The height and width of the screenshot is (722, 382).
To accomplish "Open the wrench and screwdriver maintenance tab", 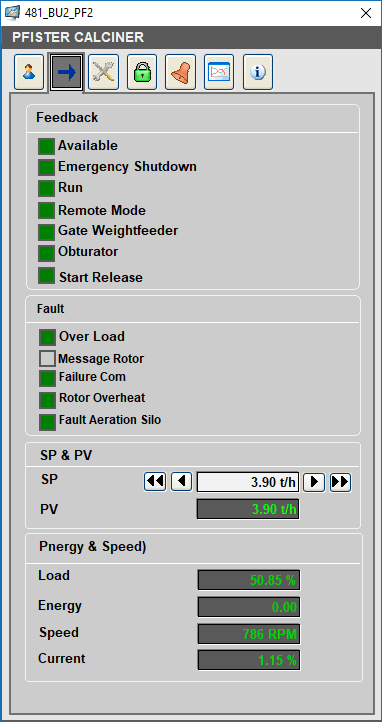I will click(104, 72).
